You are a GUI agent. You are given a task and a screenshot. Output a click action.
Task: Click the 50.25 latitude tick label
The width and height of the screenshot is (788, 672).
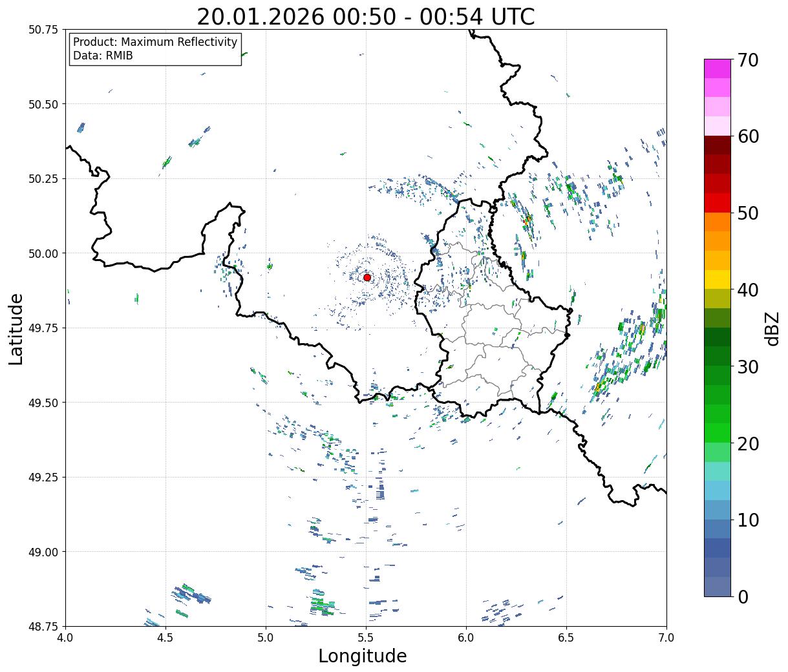(43, 179)
